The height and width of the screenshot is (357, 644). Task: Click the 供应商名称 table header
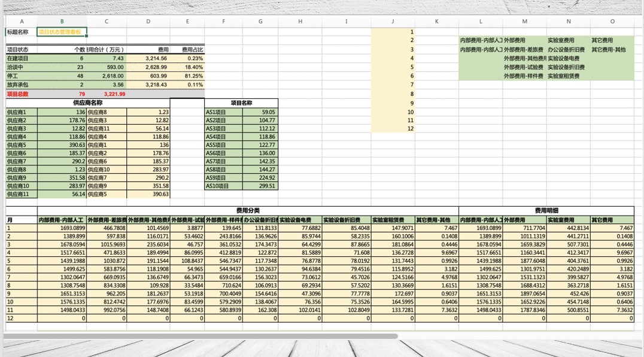tap(87, 103)
